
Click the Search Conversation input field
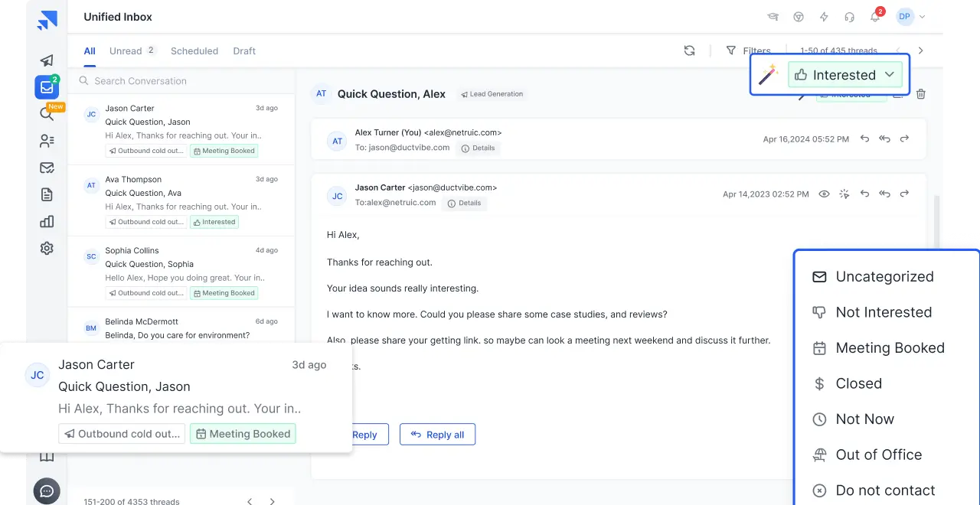(184, 81)
